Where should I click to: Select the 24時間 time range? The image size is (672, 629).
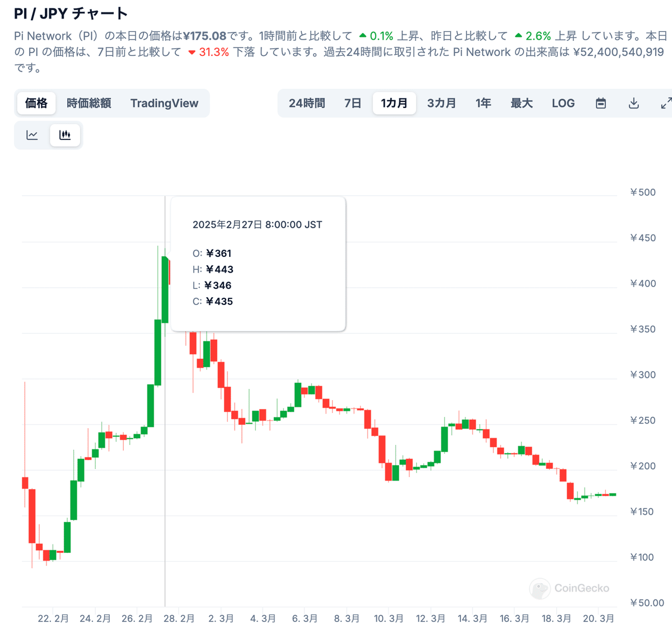click(x=307, y=103)
